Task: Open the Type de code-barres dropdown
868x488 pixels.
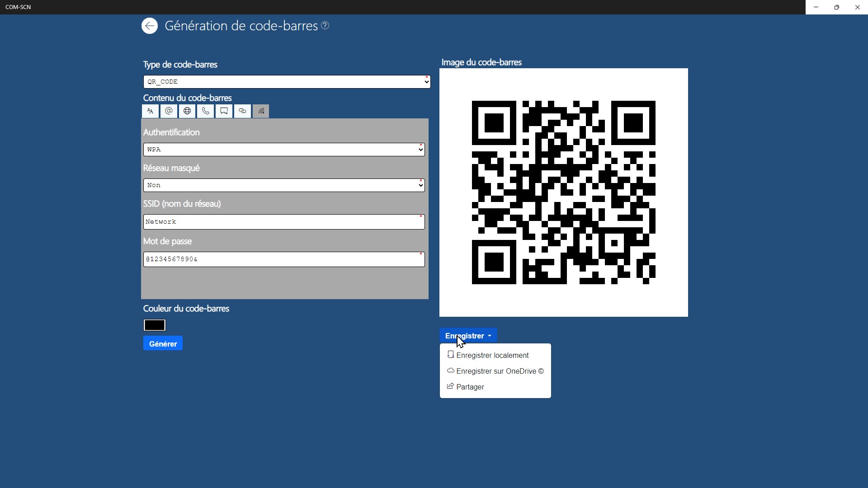Action: click(287, 82)
